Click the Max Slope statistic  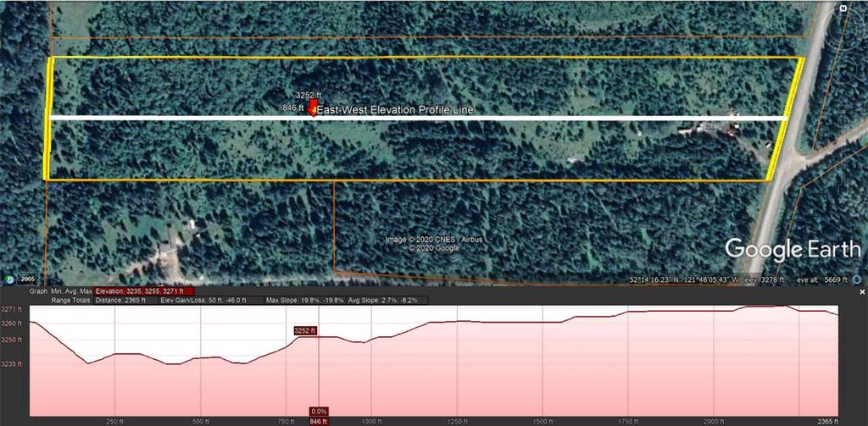click(303, 300)
